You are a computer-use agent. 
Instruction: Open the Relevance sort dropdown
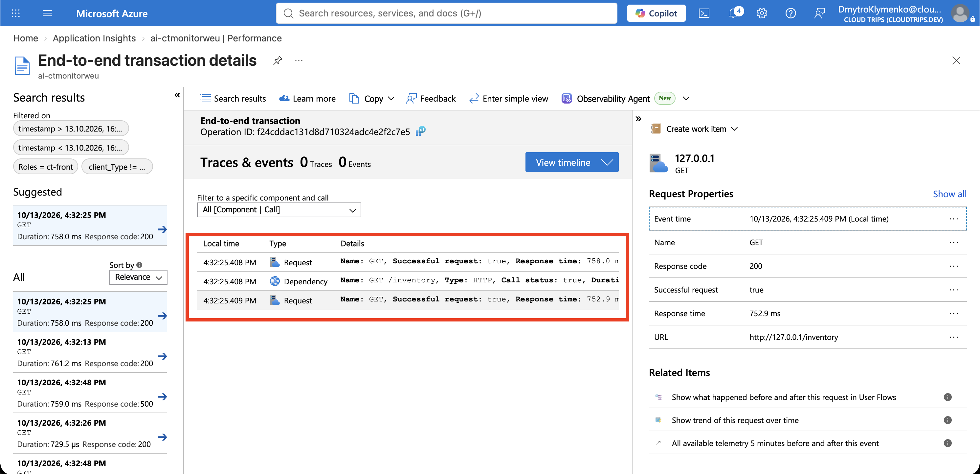(138, 277)
